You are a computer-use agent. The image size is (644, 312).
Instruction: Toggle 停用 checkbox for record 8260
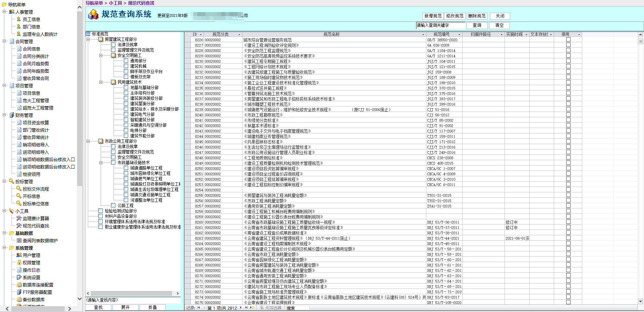point(568,222)
